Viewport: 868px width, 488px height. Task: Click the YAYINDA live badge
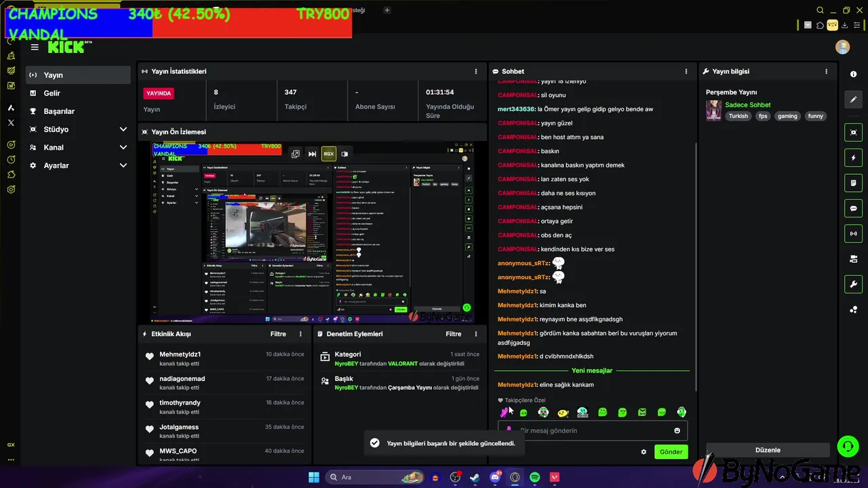[159, 94]
